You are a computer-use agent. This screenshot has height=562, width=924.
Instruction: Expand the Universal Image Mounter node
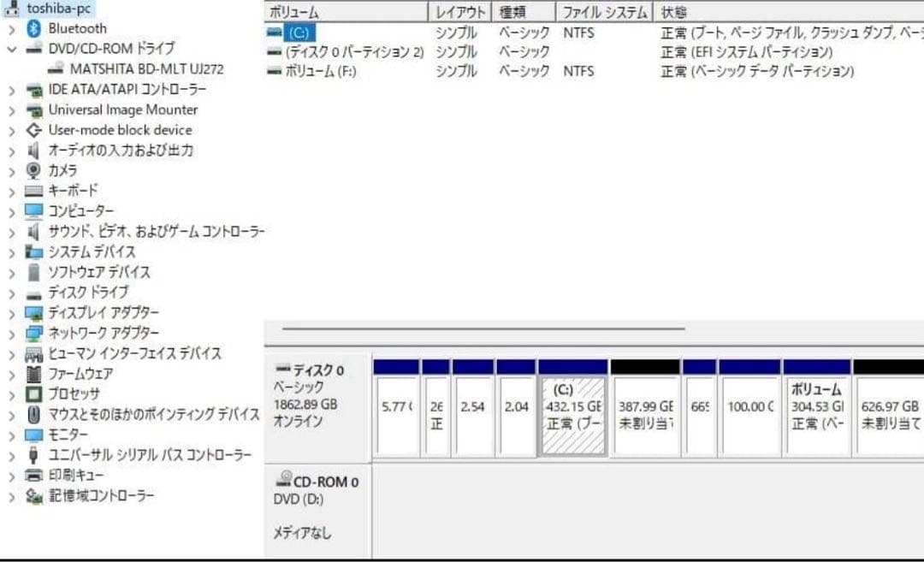pyautogui.click(x=11, y=109)
